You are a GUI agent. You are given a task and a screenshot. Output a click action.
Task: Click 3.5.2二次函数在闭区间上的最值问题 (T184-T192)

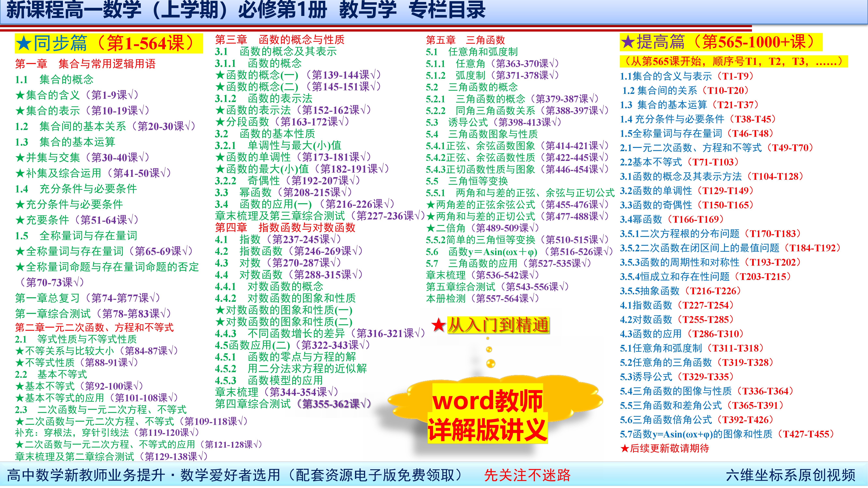tap(731, 248)
